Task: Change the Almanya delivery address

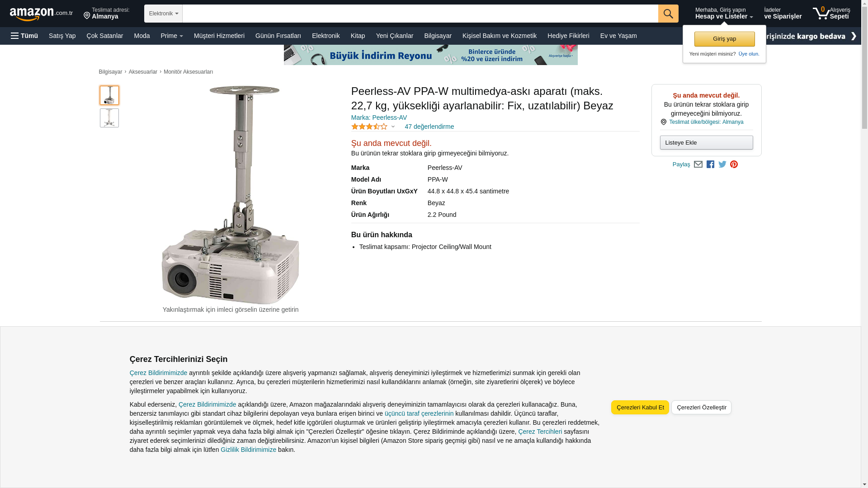Action: tap(107, 13)
